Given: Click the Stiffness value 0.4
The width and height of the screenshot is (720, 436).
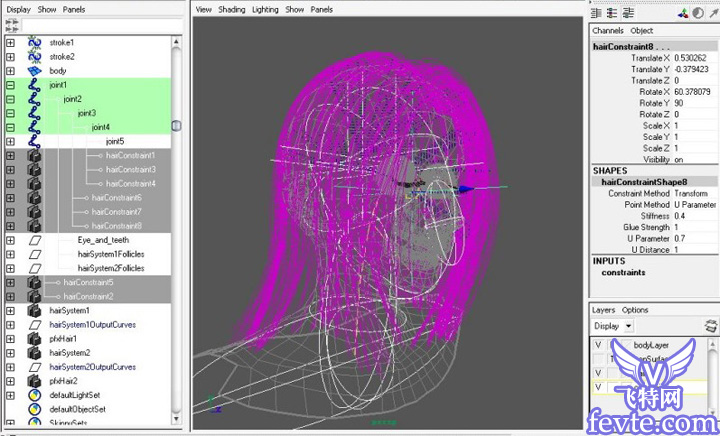Looking at the screenshot, I should [x=695, y=216].
